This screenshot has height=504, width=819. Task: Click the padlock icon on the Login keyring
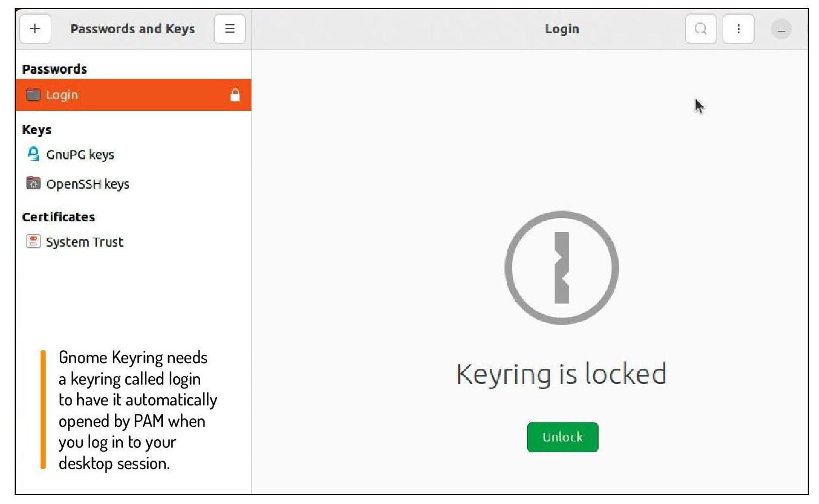coord(235,95)
